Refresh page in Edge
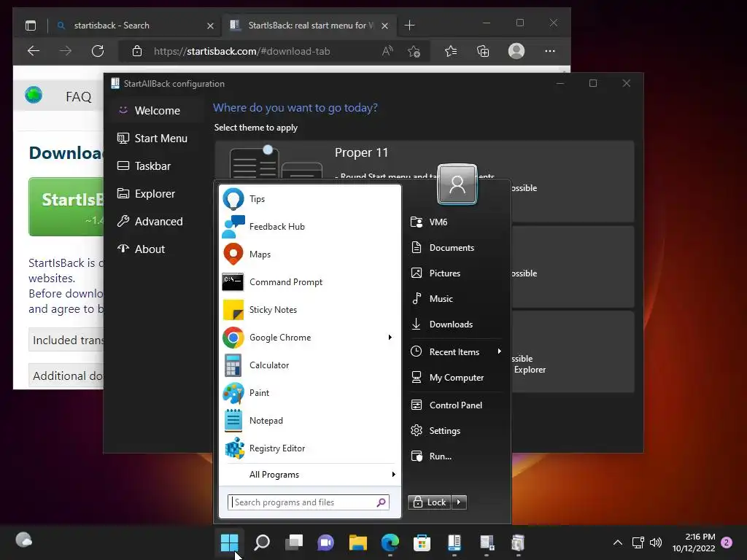The height and width of the screenshot is (560, 747). (98, 51)
